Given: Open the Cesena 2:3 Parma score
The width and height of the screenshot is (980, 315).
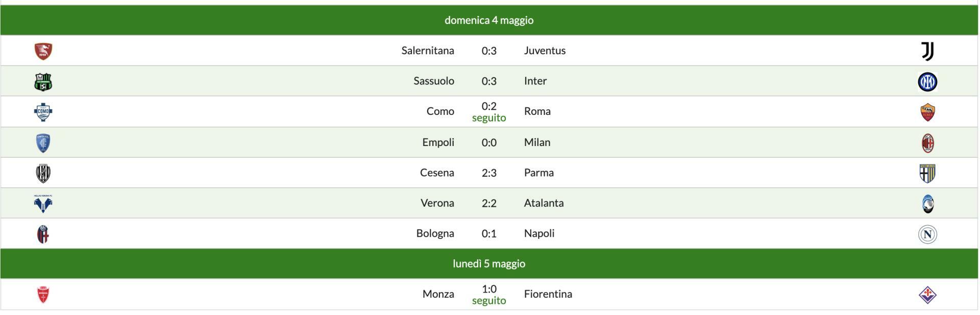Looking at the screenshot, I should 489,173.
